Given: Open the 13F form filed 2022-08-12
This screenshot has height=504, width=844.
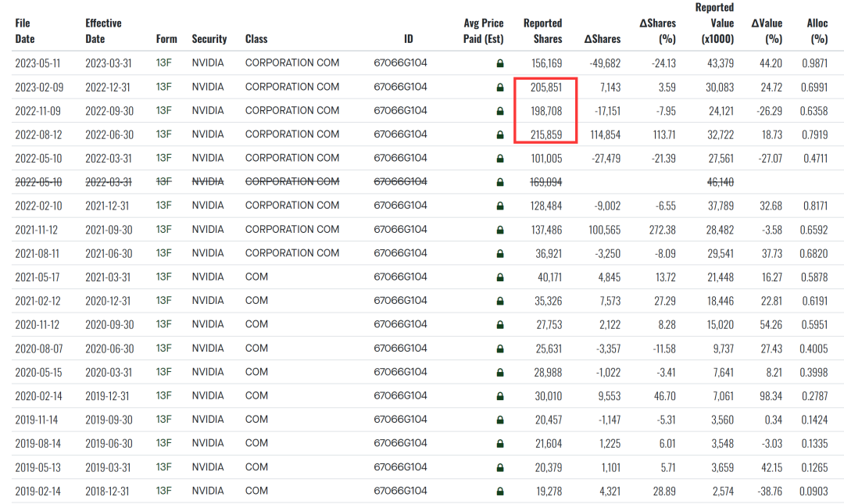Looking at the screenshot, I should click(x=163, y=134).
